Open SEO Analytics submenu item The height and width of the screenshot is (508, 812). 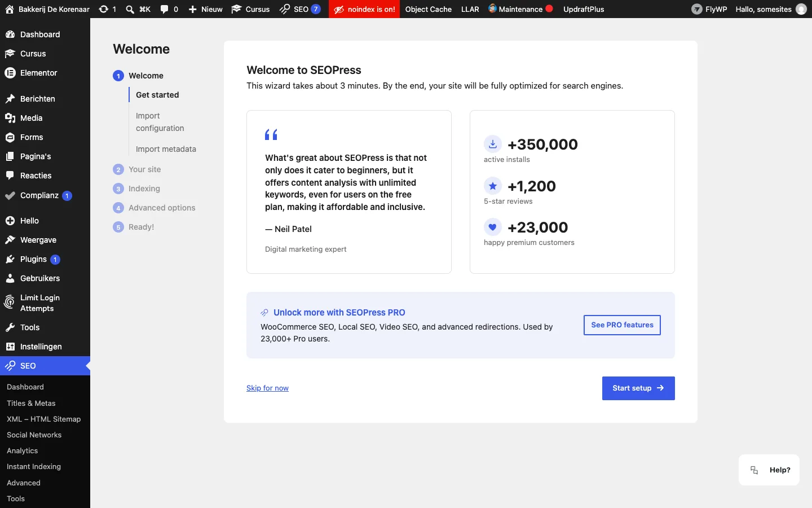(x=23, y=450)
